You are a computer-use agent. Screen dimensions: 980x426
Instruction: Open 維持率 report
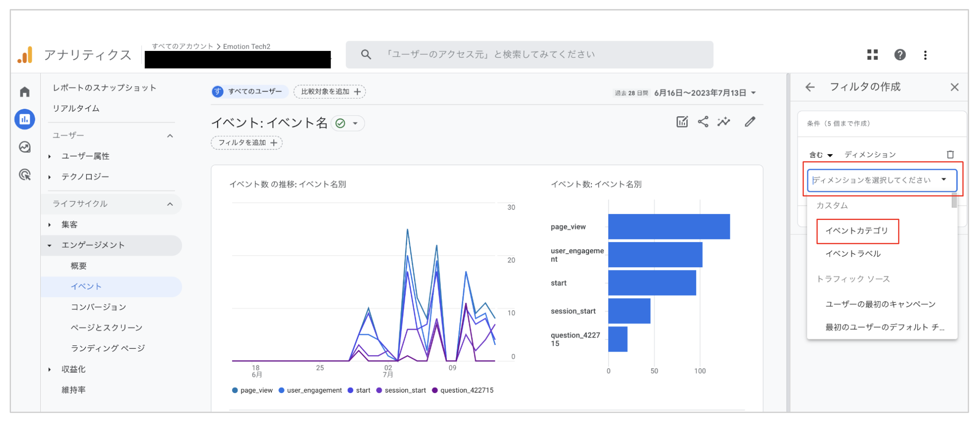click(x=74, y=390)
